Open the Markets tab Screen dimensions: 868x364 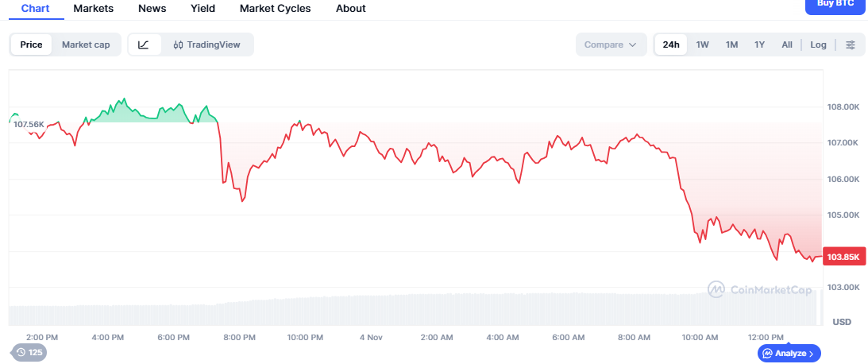94,9
